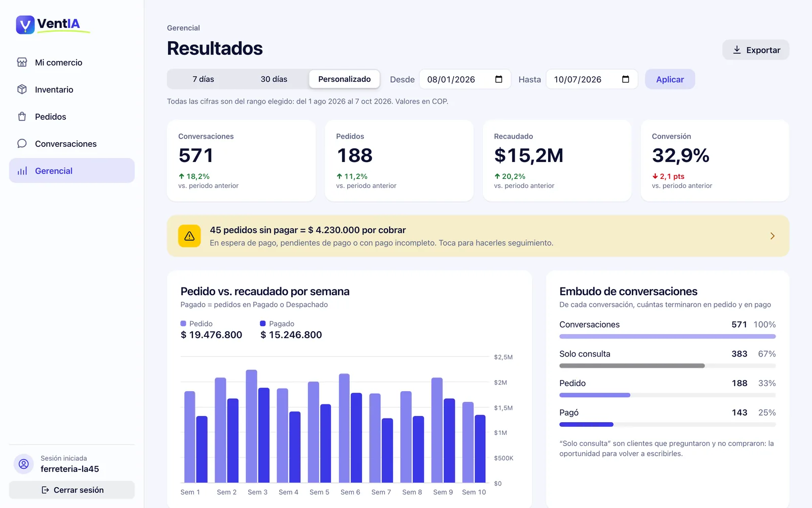Click the yellow warning triangle icon
The width and height of the screenshot is (812, 508).
[x=189, y=236]
